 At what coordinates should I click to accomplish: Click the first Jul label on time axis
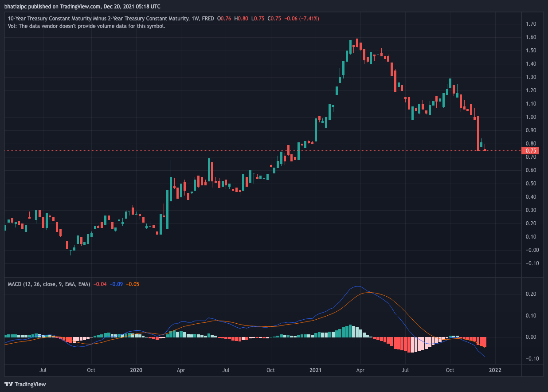point(43,370)
